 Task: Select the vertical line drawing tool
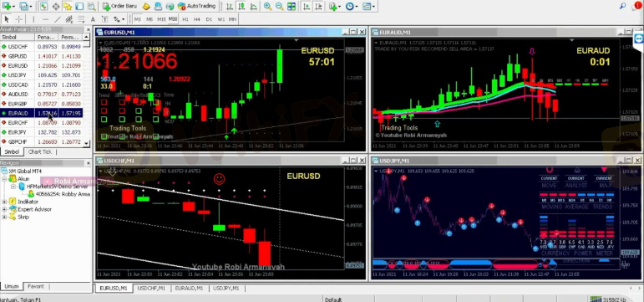(x=33, y=19)
